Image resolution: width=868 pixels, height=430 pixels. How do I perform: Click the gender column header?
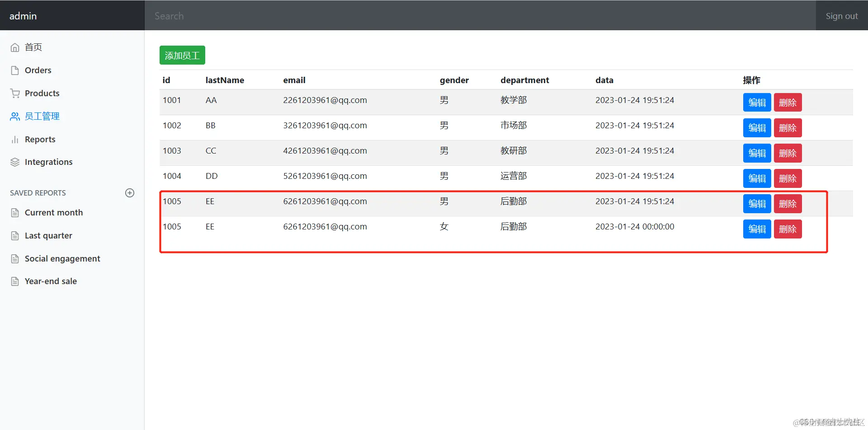pos(454,80)
